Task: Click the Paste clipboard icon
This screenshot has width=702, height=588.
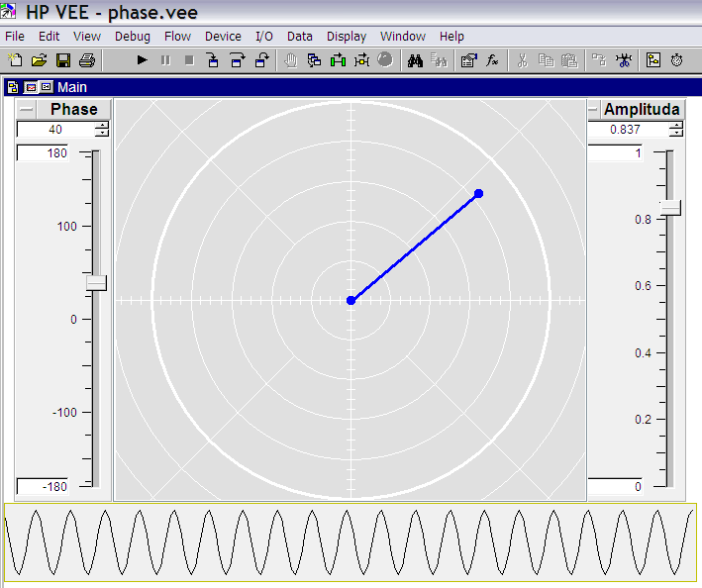Action: point(569,60)
